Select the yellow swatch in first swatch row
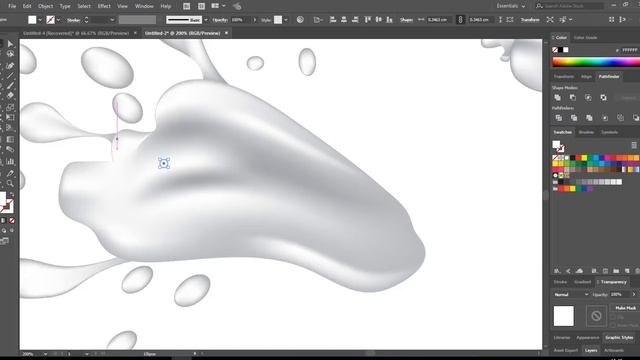Image resolution: width=640 pixels, height=360 pixels. pyautogui.click(x=584, y=158)
